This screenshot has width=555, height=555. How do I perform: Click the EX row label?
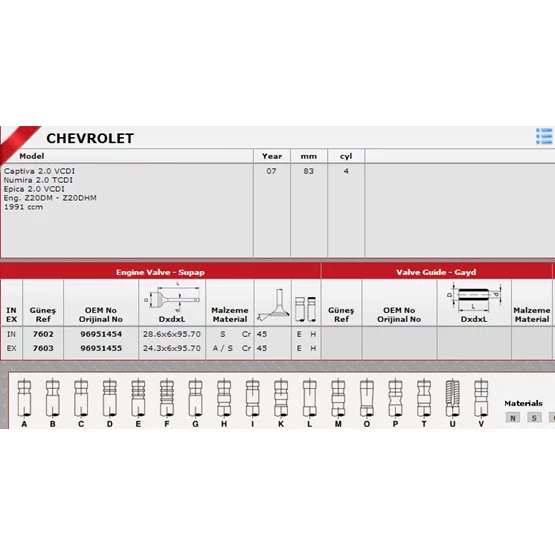11,348
